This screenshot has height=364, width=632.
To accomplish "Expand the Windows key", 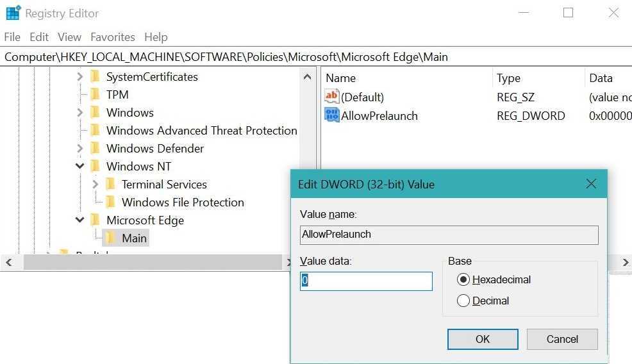I will (80, 112).
